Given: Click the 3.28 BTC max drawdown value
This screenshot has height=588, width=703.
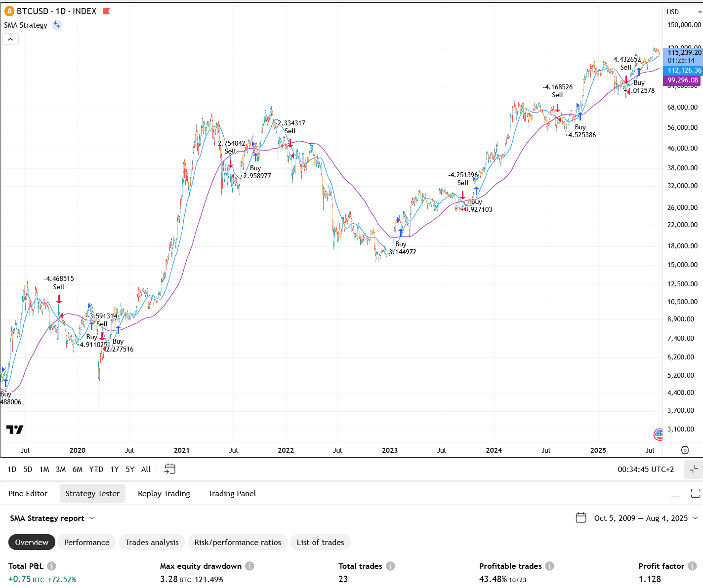Looking at the screenshot, I should point(175,579).
